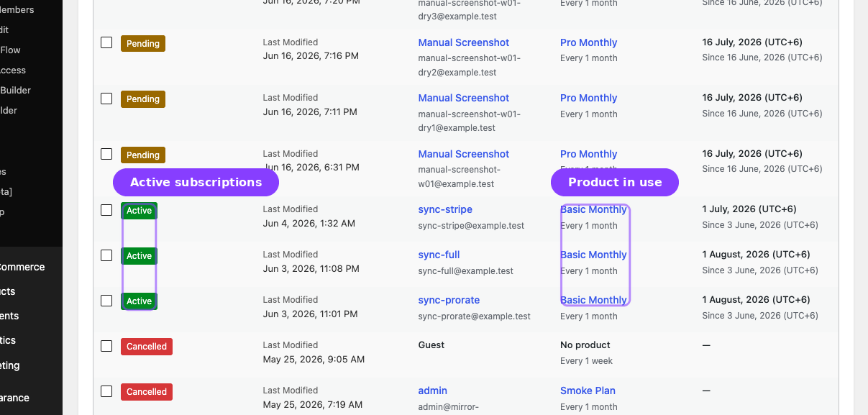Click Cancelled badge in the Guest row
Screen dimensions: 868x415
tap(147, 347)
